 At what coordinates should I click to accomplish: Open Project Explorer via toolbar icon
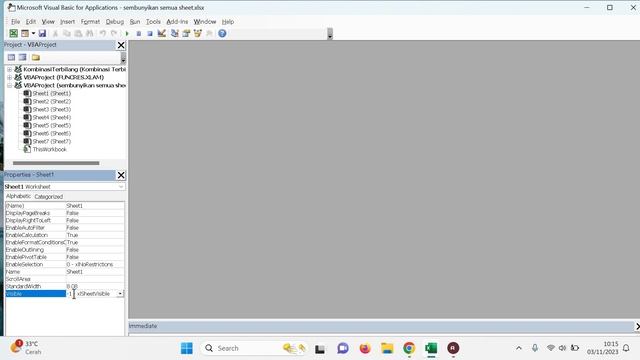[x=175, y=33]
